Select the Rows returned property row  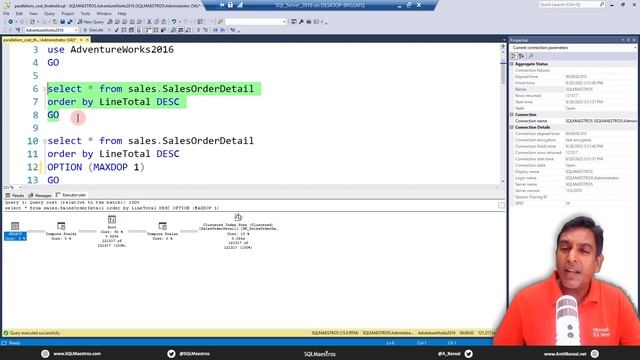point(573,96)
